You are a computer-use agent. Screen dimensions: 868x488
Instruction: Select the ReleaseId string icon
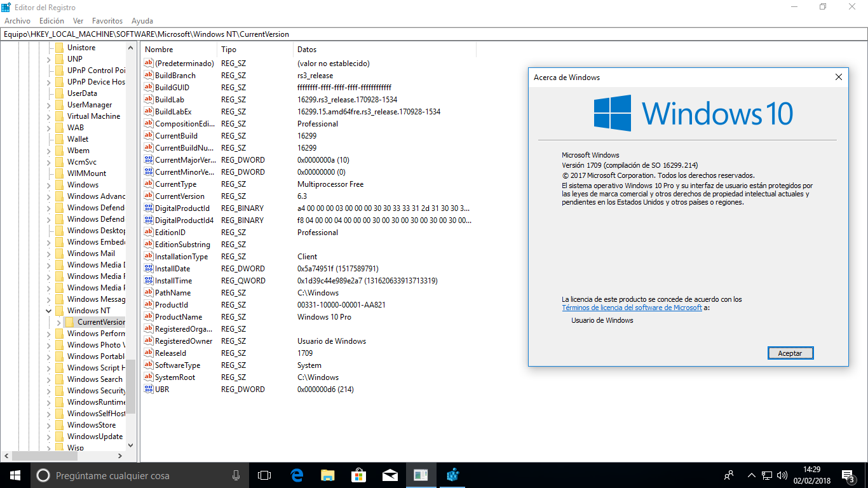pyautogui.click(x=149, y=353)
